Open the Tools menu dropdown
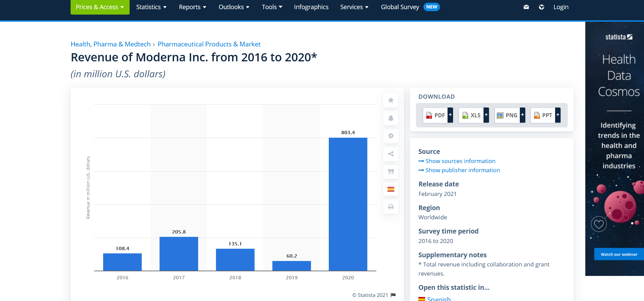Viewport: 644px width, 301px height. (x=272, y=7)
